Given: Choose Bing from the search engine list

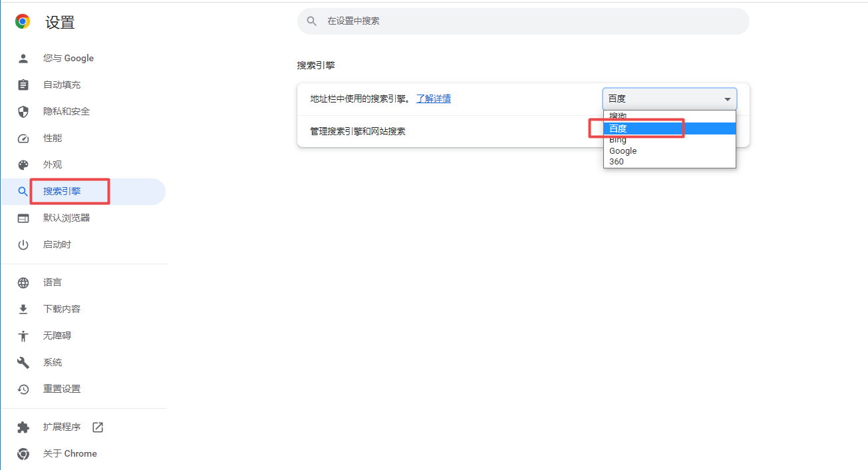Looking at the screenshot, I should click(x=670, y=140).
